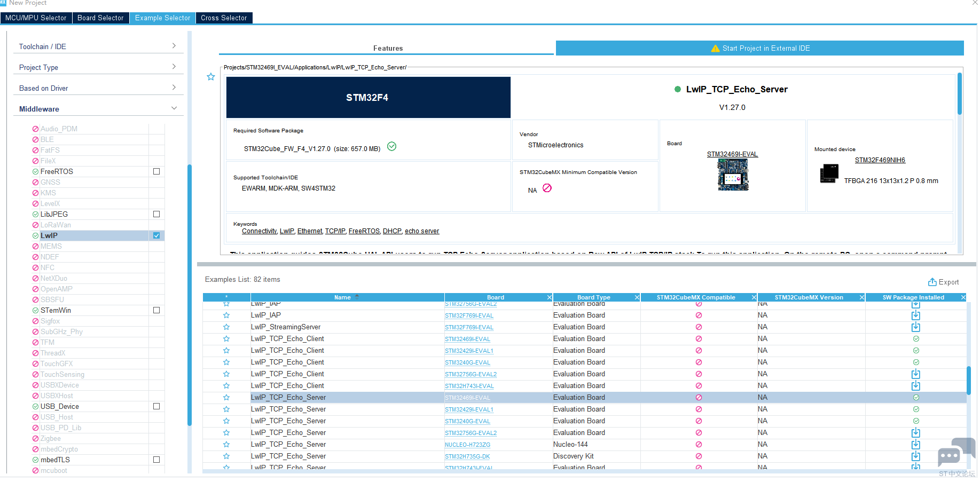Expand the Project Type filter

[98, 67]
